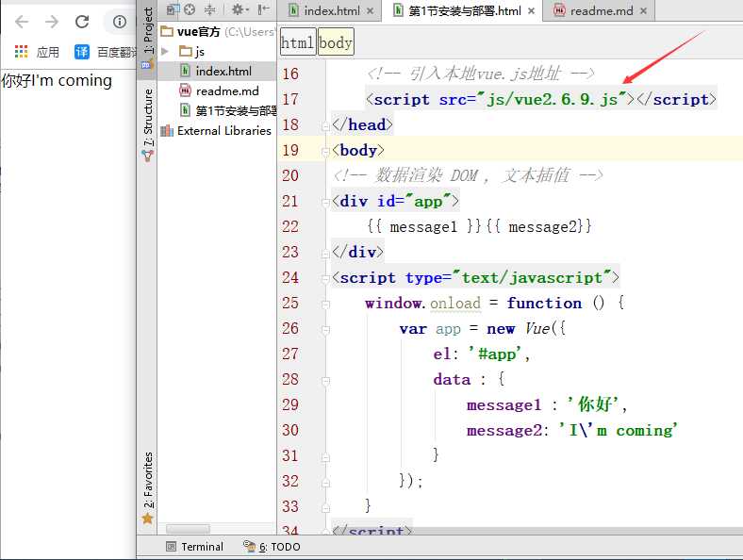Collapse the data object fold at line 28

click(325, 381)
